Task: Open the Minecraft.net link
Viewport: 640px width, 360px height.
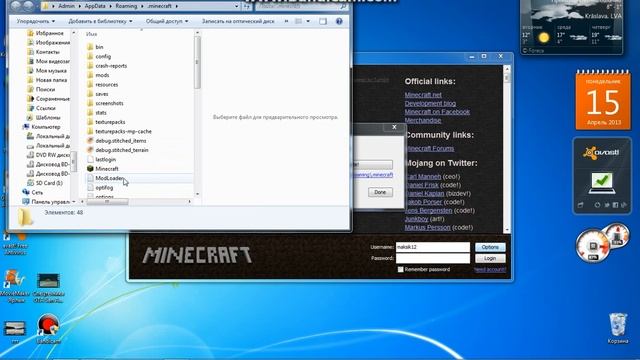Action: pos(423,95)
